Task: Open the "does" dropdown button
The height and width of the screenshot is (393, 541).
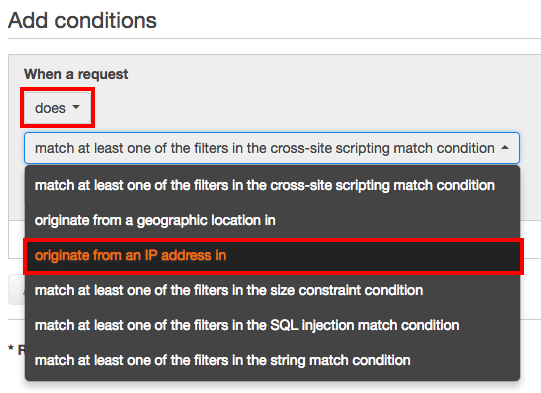Action: [x=58, y=108]
